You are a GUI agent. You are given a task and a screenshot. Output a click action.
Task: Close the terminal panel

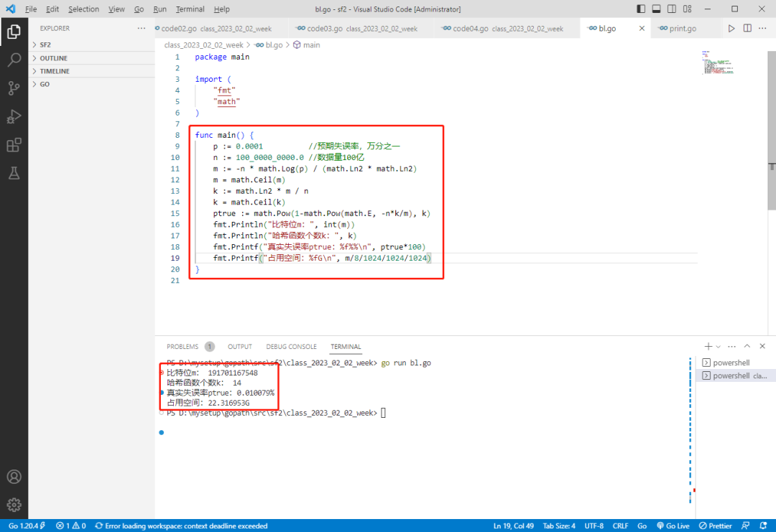pyautogui.click(x=762, y=346)
